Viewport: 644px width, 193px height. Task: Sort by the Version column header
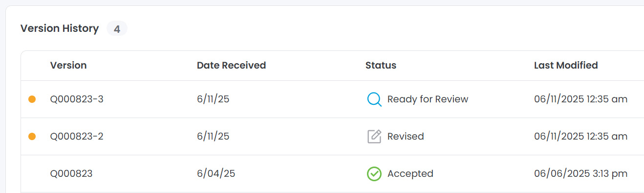click(x=68, y=65)
